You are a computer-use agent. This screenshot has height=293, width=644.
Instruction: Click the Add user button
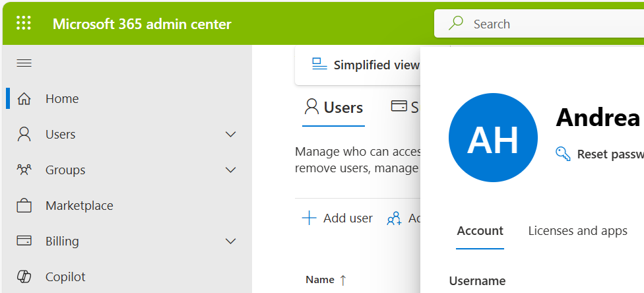pos(337,218)
